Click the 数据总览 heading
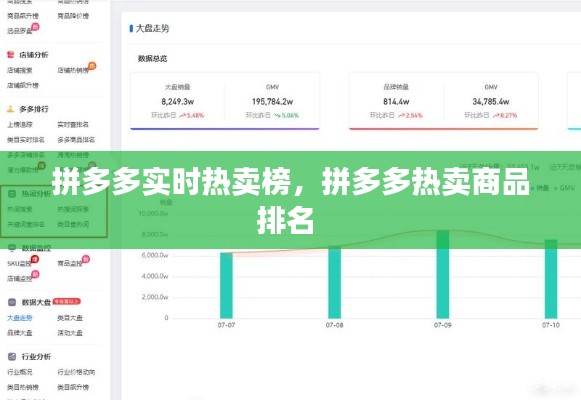This screenshot has width=581, height=400. pos(152,59)
